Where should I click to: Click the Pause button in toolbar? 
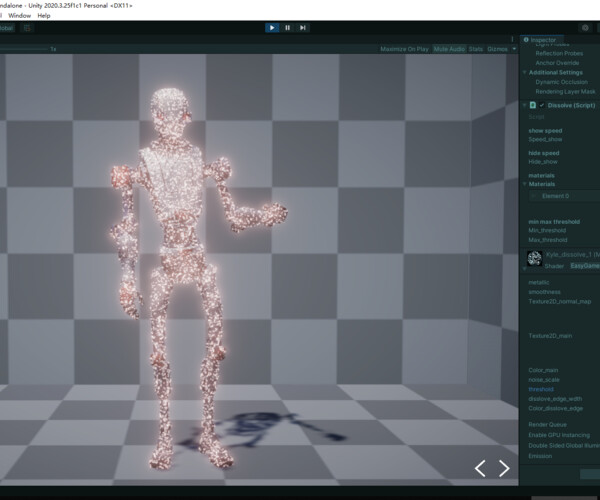click(x=288, y=27)
